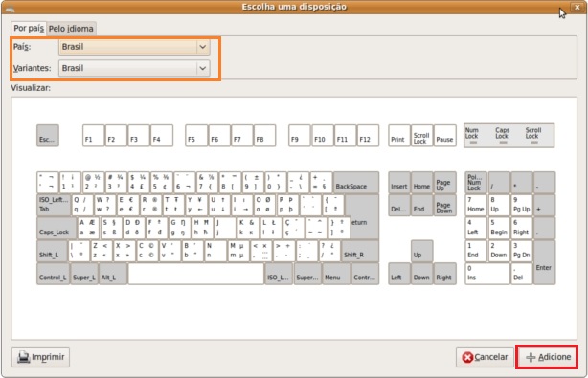Click the Alt_L key in the preview
This screenshot has width=588, height=378.
point(113,274)
